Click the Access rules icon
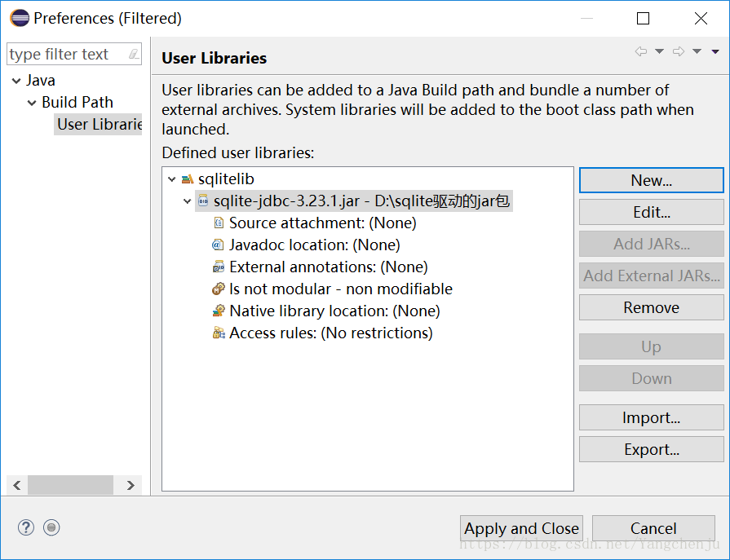730x560 pixels. tap(218, 333)
